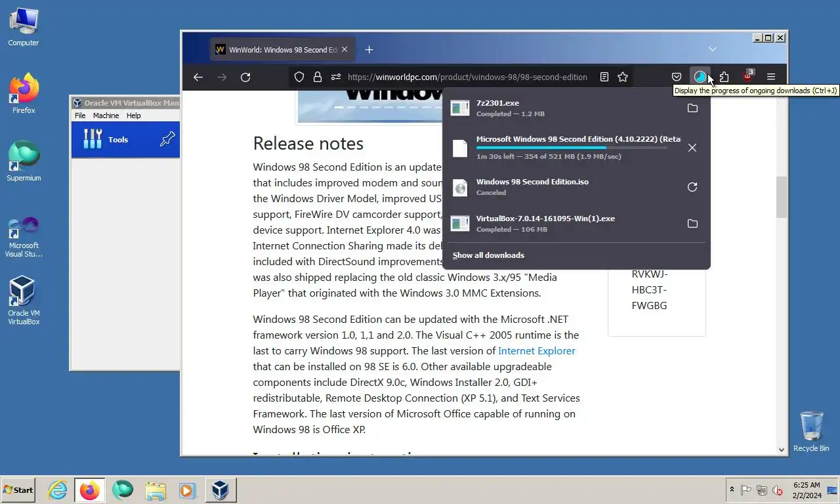Show VirtualBox-7.0.14 installer in its folder
Screen dimensions: 840x504
(x=692, y=224)
